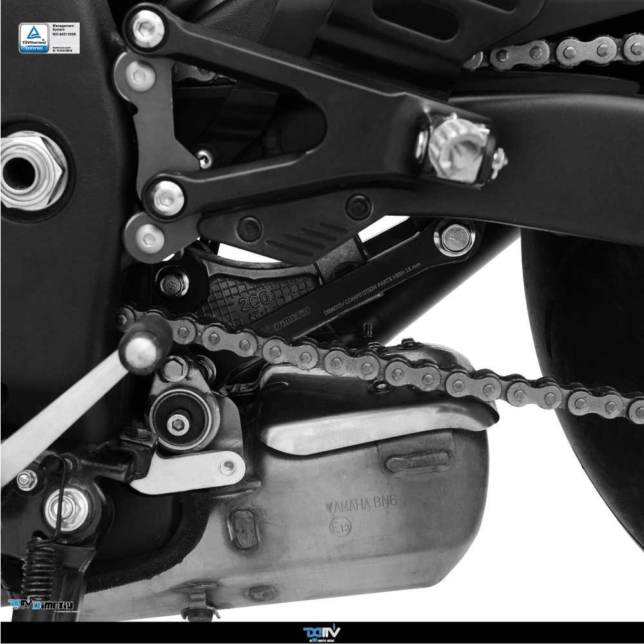This screenshot has width=644, height=644.
Task: Click the flanged bolt at lower linkage end
Action: coord(456,237)
